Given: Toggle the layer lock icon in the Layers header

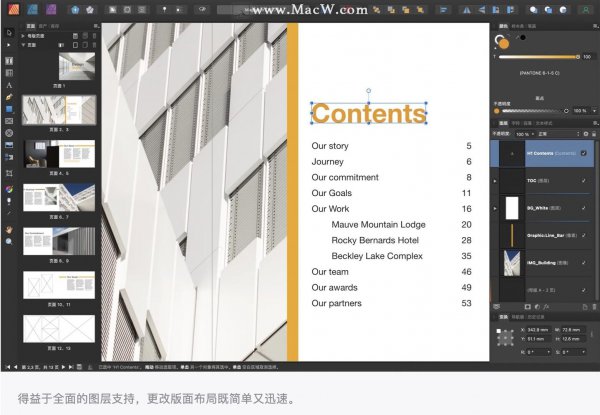Looking at the screenshot, I should click(x=593, y=134).
